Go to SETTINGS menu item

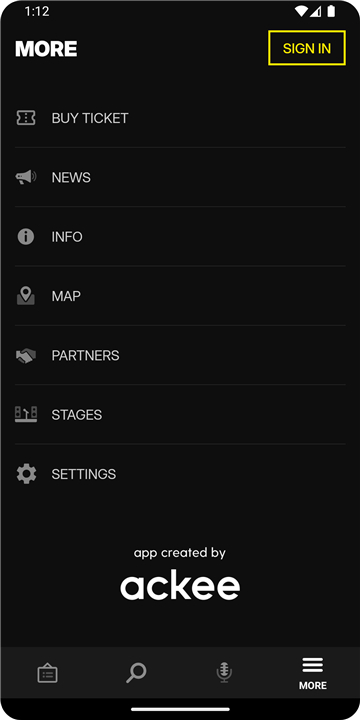[180, 473]
